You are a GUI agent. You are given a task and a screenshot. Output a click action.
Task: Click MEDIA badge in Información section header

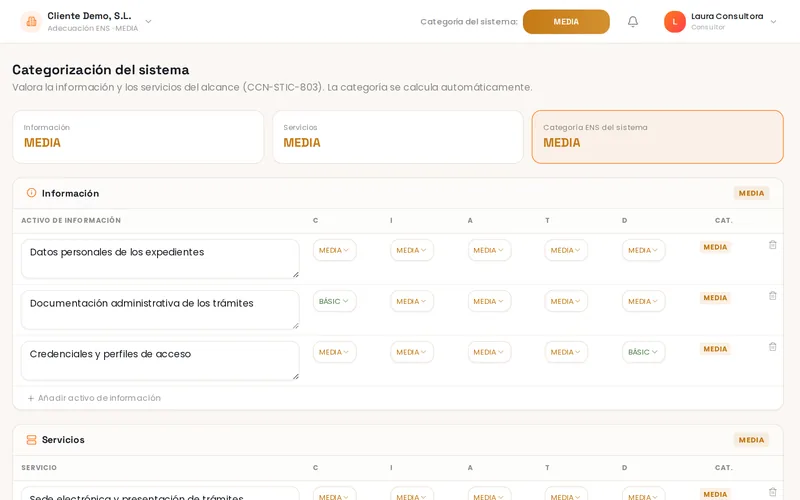[x=751, y=193]
